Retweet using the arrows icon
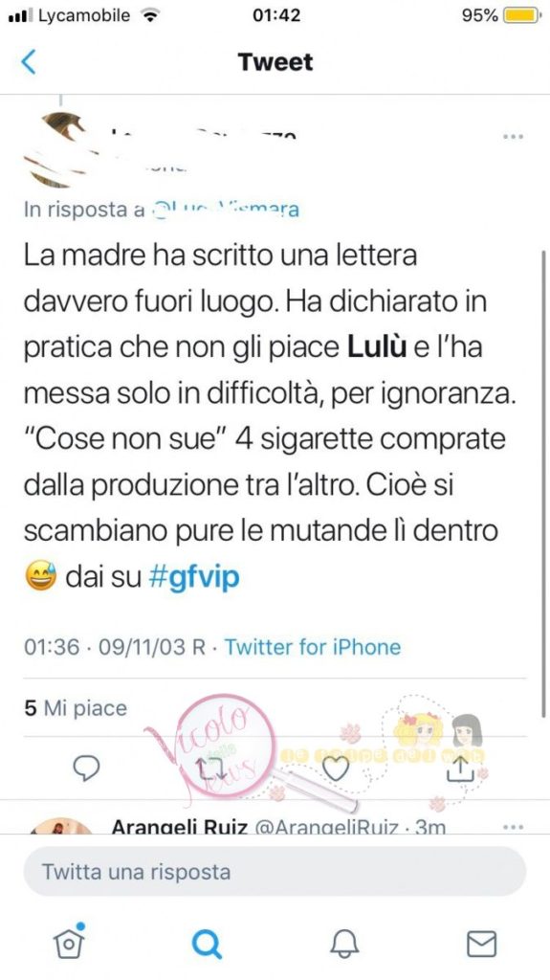Viewport: 550px width, 980px height. coord(210,768)
